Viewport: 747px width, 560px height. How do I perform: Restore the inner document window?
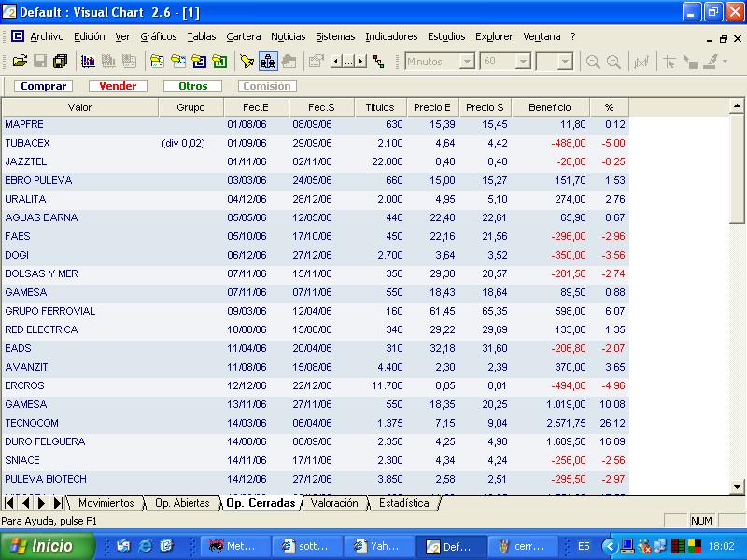[x=724, y=38]
